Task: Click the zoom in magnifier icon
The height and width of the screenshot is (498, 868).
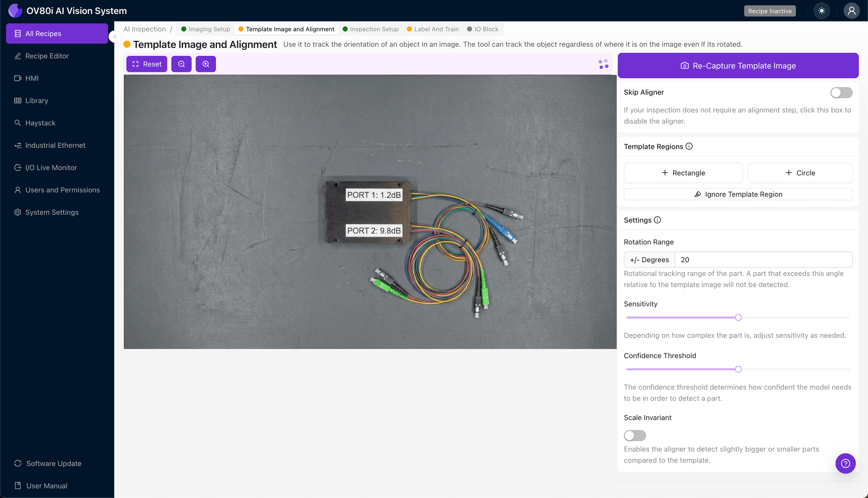Action: tap(206, 64)
